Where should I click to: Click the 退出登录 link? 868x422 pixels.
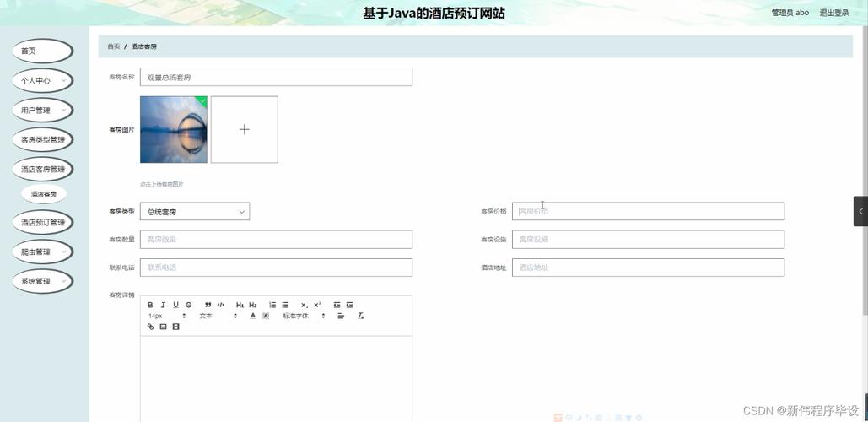833,13
